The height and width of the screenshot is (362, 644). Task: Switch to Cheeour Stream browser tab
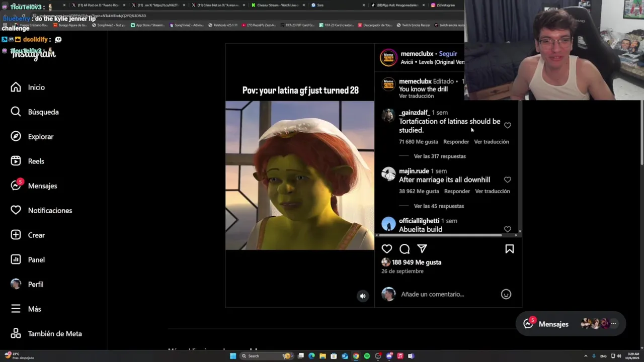click(x=278, y=5)
